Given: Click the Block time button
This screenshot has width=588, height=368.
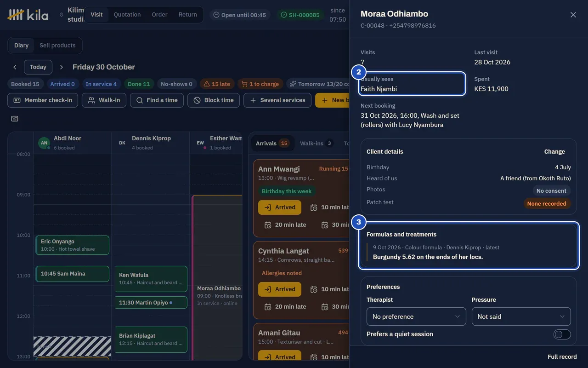Looking at the screenshot, I should pyautogui.click(x=214, y=100).
